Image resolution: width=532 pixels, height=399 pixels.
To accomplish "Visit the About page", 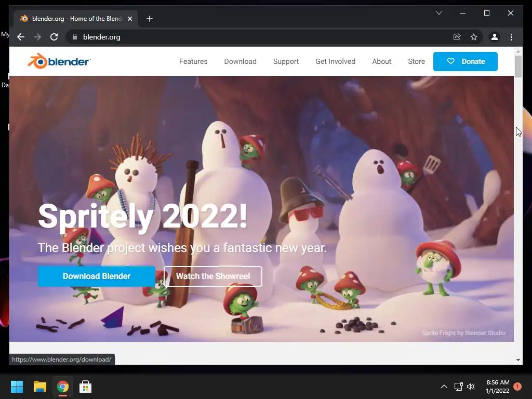I will click(381, 61).
